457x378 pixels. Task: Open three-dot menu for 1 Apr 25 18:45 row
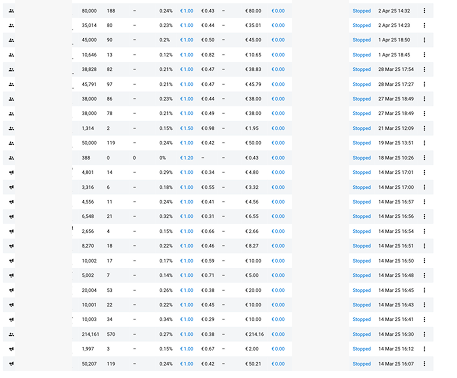pyautogui.click(x=424, y=55)
